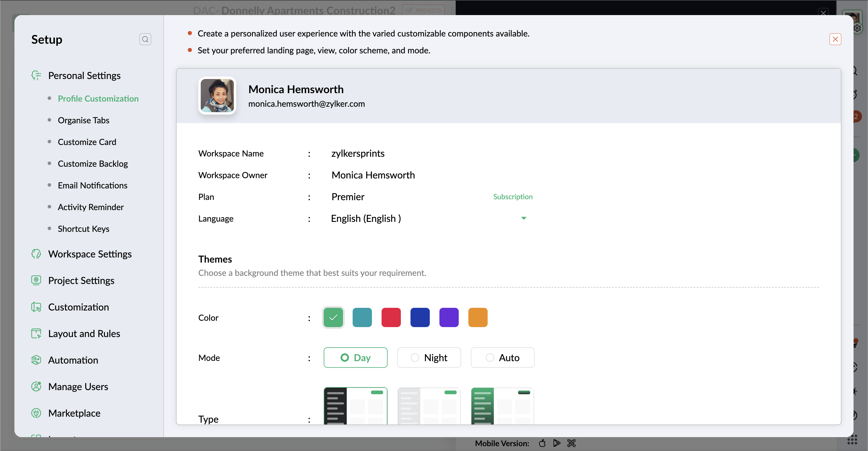
Task: Select Day mode radio button
Action: pyautogui.click(x=344, y=357)
